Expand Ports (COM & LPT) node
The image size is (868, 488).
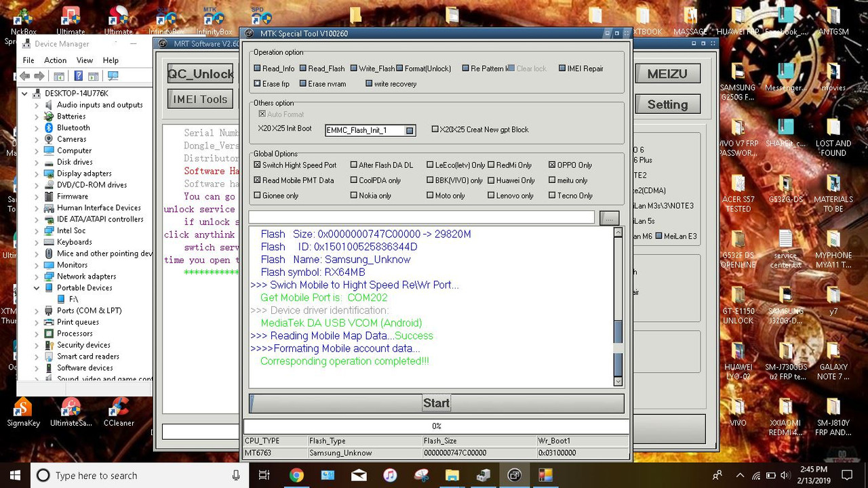point(37,310)
